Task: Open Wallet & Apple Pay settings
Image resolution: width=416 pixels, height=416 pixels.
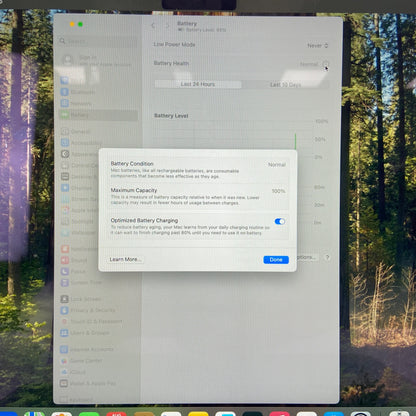Action: [88, 383]
